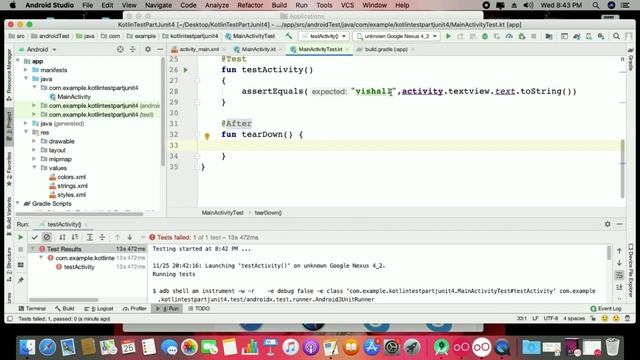Rerun tests in Run panel

[x=20, y=237]
